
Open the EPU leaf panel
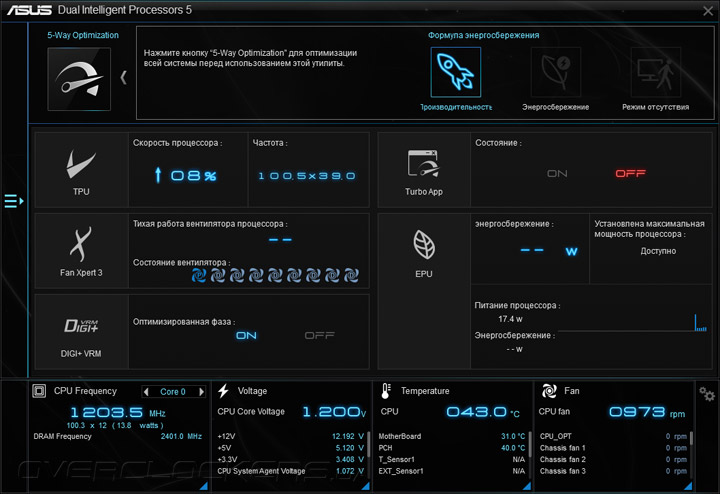pyautogui.click(x=423, y=253)
